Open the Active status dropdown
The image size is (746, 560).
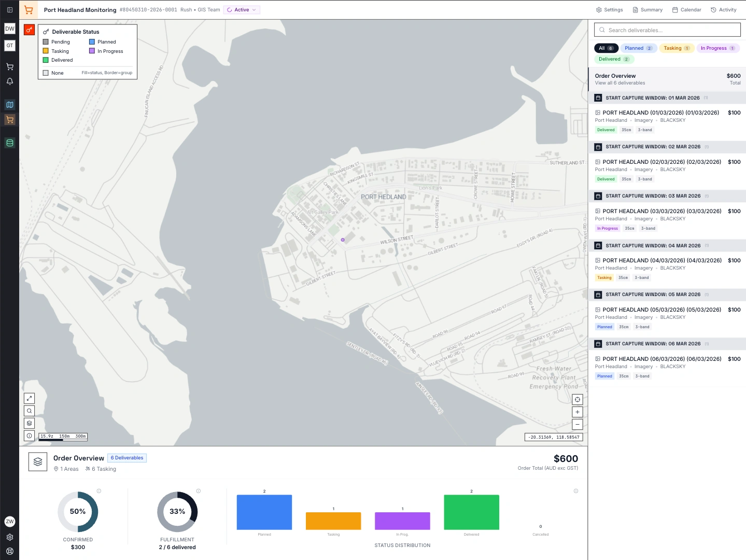pos(242,10)
